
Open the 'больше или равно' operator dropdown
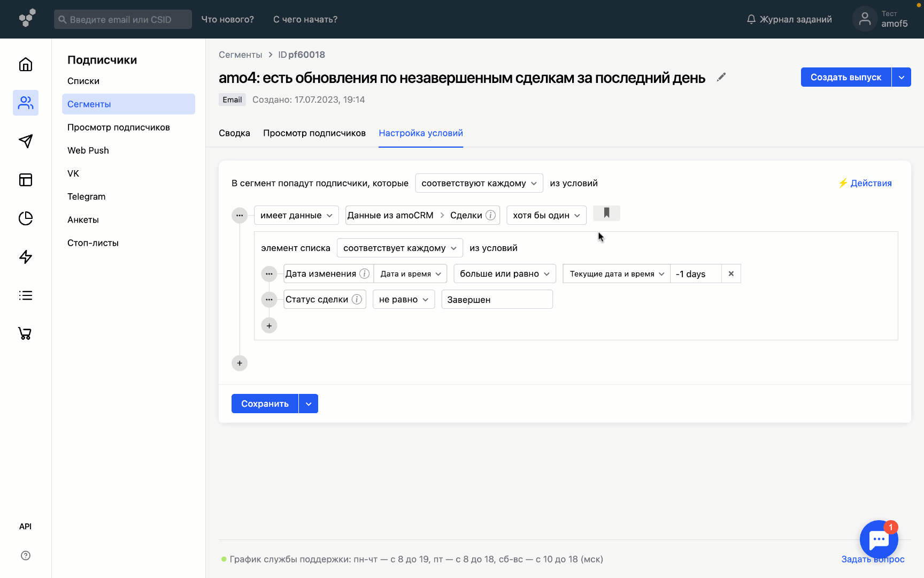pyautogui.click(x=504, y=273)
